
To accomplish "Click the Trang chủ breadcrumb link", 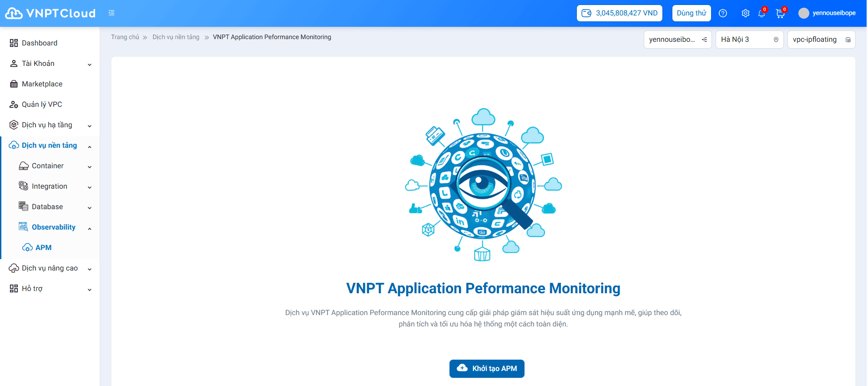I will tap(125, 37).
